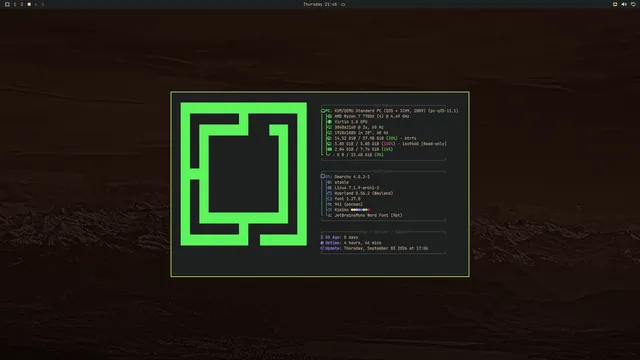Click the swap usage text '15.48 GiB'

click(x=363, y=155)
